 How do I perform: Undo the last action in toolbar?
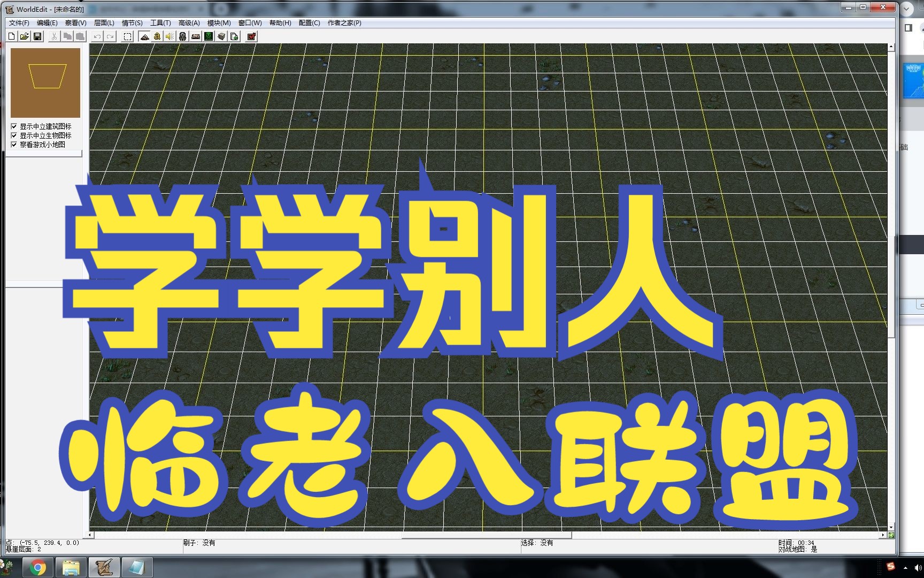(x=97, y=36)
